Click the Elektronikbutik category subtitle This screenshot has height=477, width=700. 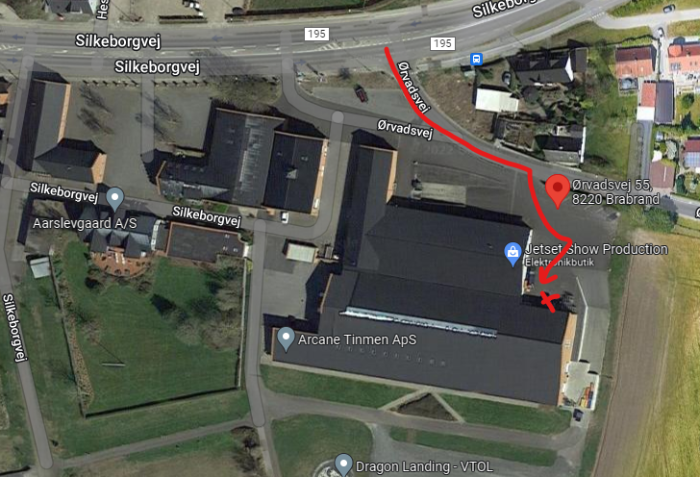559,262
